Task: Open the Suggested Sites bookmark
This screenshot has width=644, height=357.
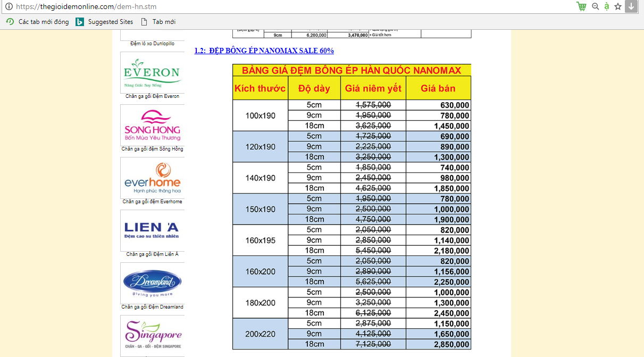Action: [x=104, y=22]
